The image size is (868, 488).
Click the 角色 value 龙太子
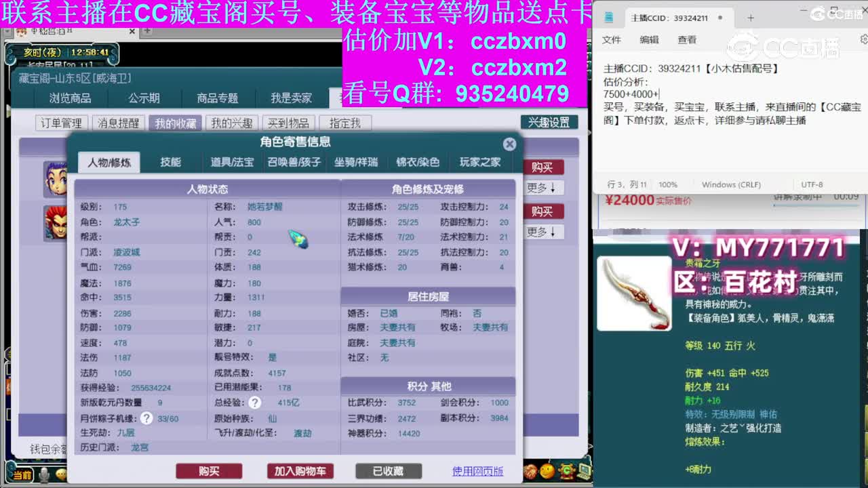127,222
